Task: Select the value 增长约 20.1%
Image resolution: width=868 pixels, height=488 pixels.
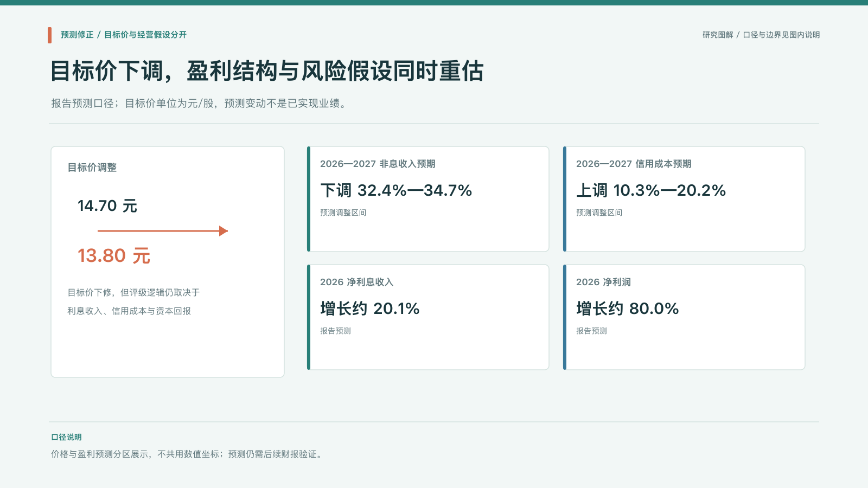Action: coord(370,309)
